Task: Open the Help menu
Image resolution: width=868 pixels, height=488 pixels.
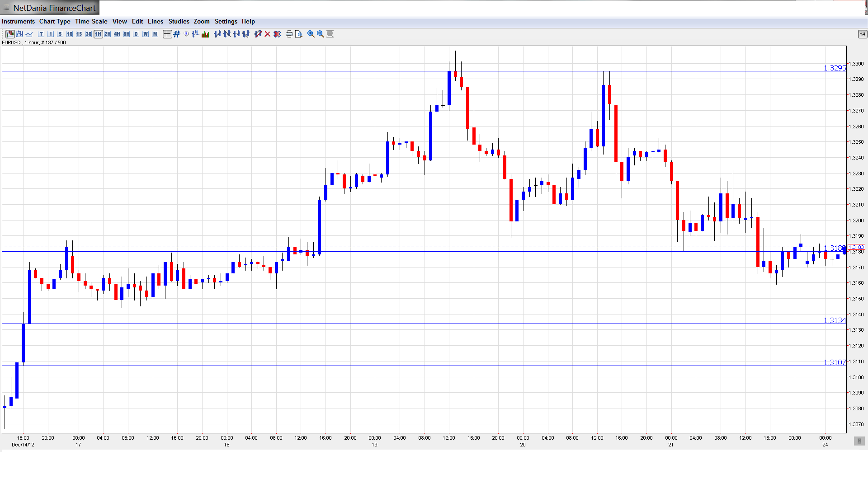Action: click(x=248, y=21)
